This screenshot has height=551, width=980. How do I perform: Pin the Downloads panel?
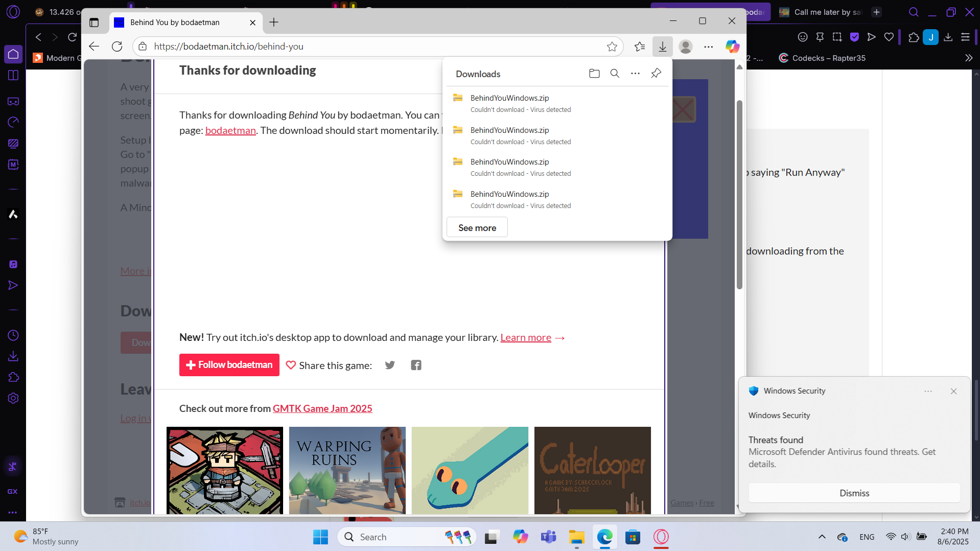[x=656, y=74]
